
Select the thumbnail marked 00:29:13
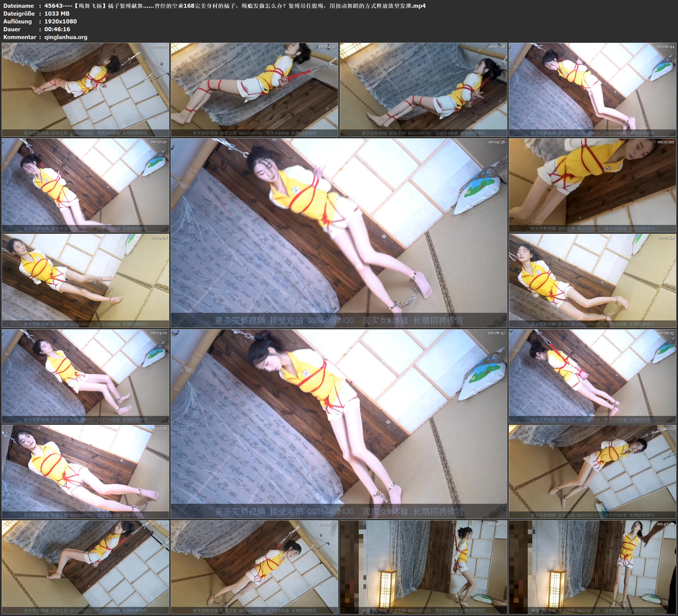(x=592, y=376)
